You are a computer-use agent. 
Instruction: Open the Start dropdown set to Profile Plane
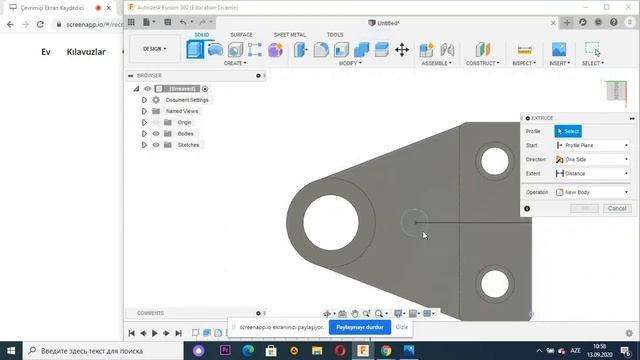pos(592,145)
